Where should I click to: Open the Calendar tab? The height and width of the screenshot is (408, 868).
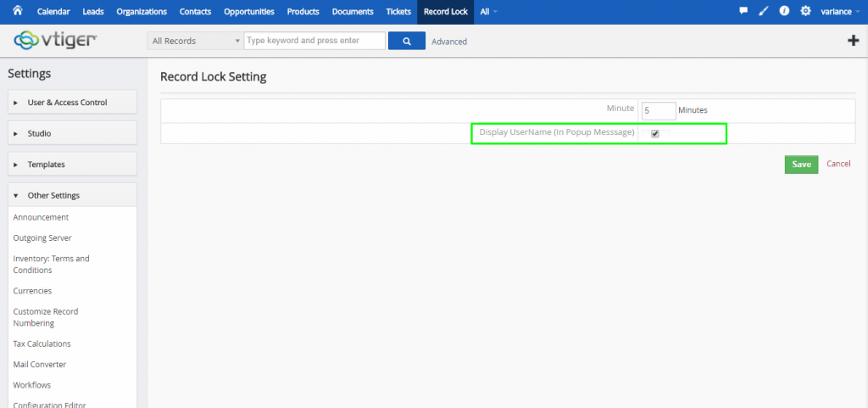tap(53, 12)
